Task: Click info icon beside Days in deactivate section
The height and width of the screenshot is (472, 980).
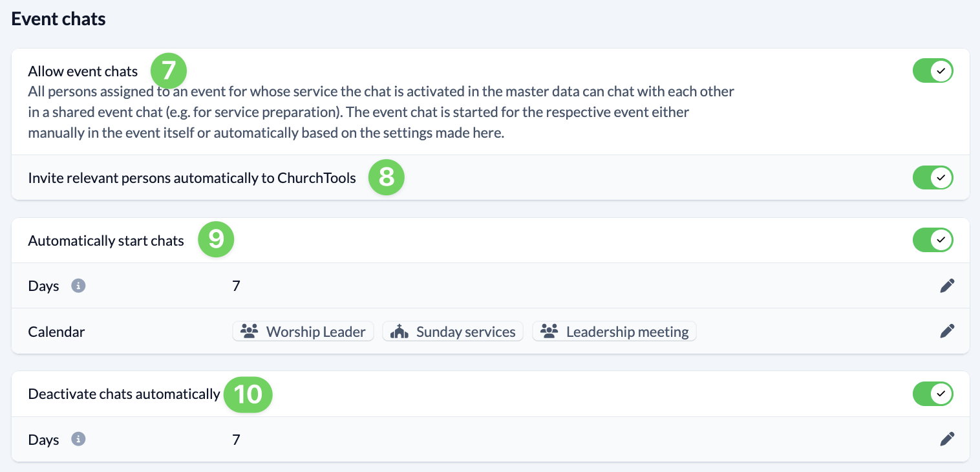Action: pos(78,439)
